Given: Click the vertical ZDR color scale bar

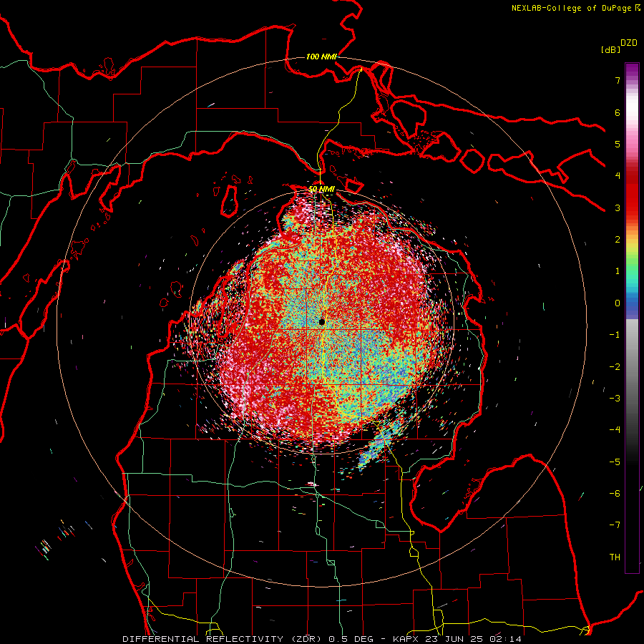Looking at the screenshot, I should coord(632,318).
